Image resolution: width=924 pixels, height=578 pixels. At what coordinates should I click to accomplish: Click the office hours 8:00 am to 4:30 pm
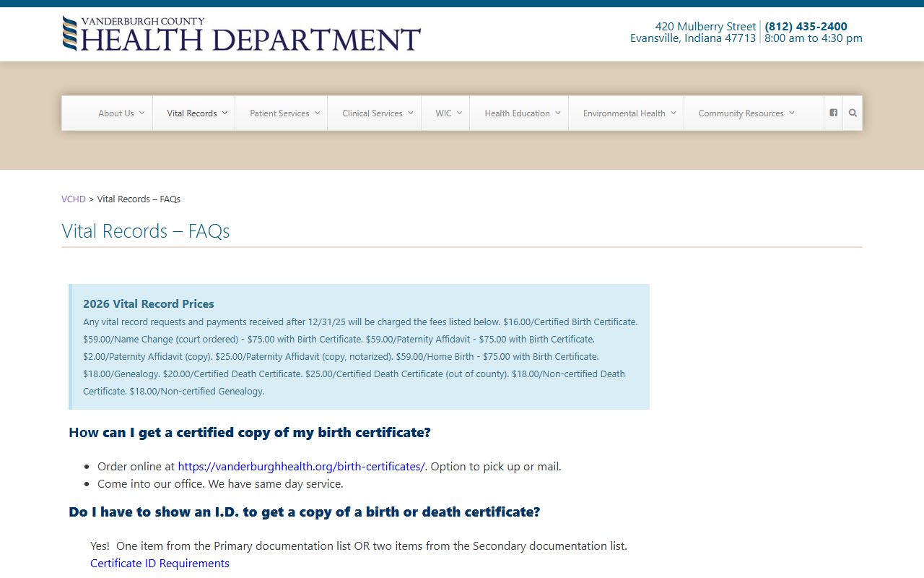814,38
